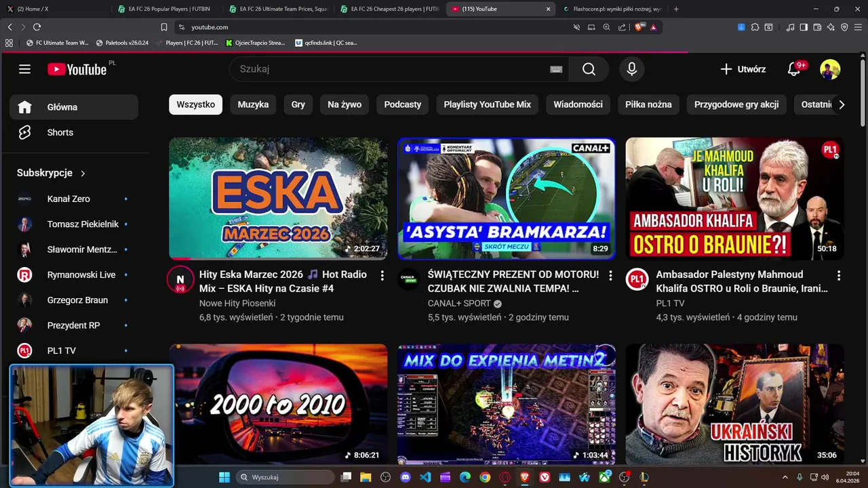Play the Mix do expienia Metin2 thumbnail
This screenshot has height=488, width=868.
[507, 404]
